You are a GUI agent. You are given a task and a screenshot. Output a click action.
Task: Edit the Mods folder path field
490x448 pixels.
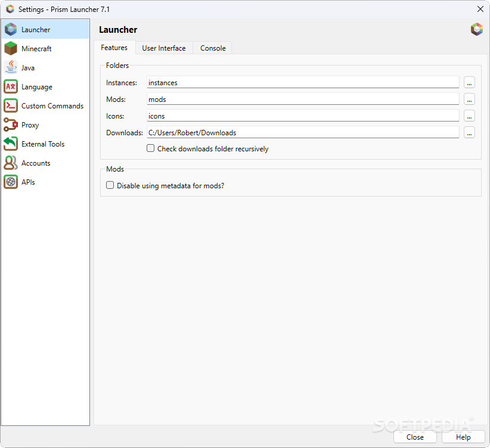point(303,99)
